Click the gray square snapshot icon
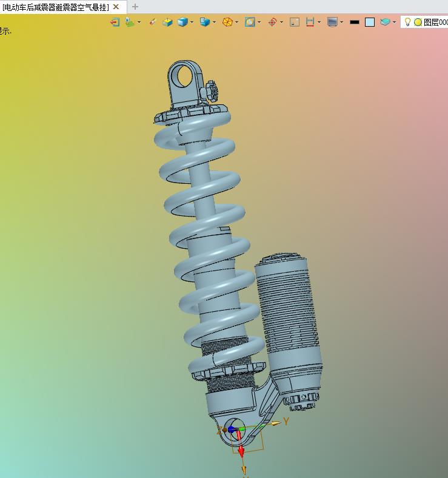 coord(295,22)
